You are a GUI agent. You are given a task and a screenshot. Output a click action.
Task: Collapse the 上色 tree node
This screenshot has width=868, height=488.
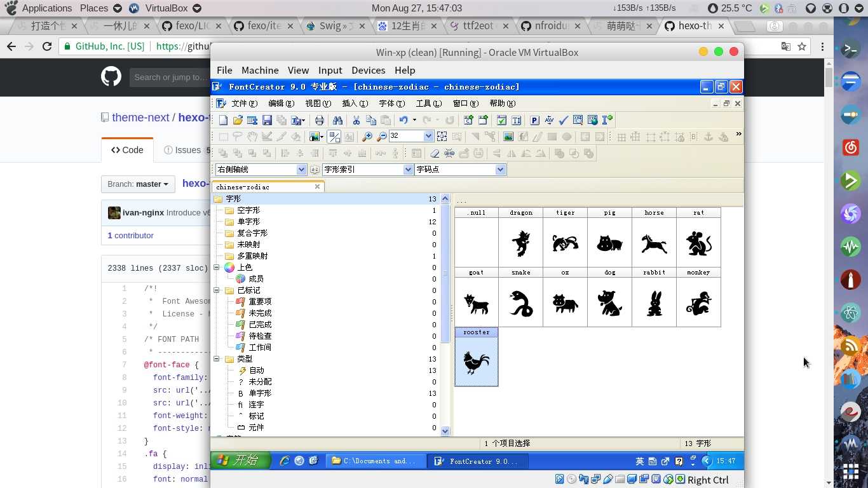pyautogui.click(x=216, y=268)
